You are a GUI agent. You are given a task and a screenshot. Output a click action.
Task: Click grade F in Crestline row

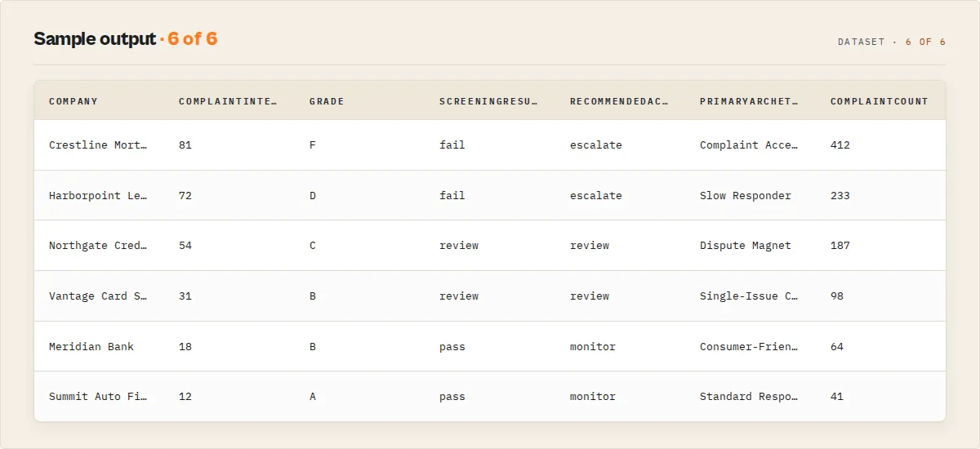313,145
